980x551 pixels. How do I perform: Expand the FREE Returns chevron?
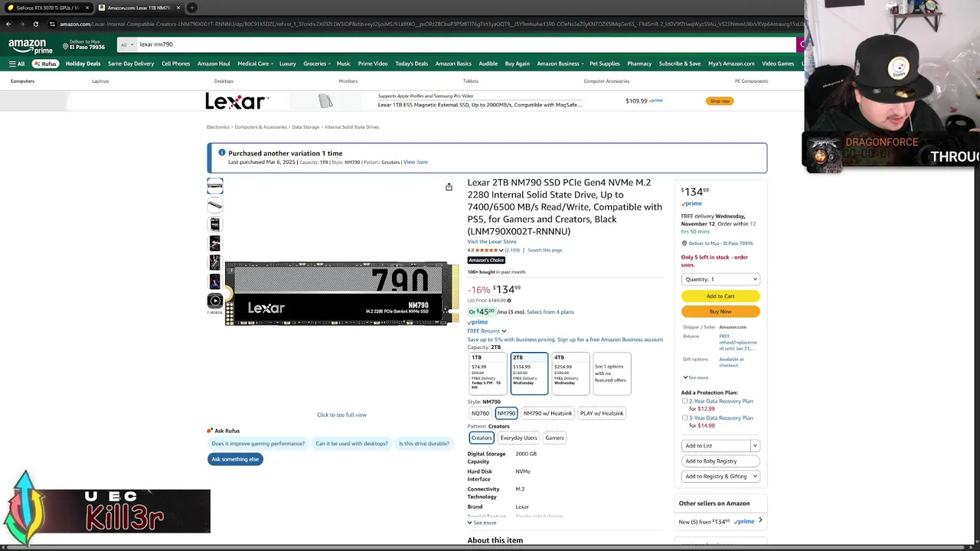click(504, 331)
